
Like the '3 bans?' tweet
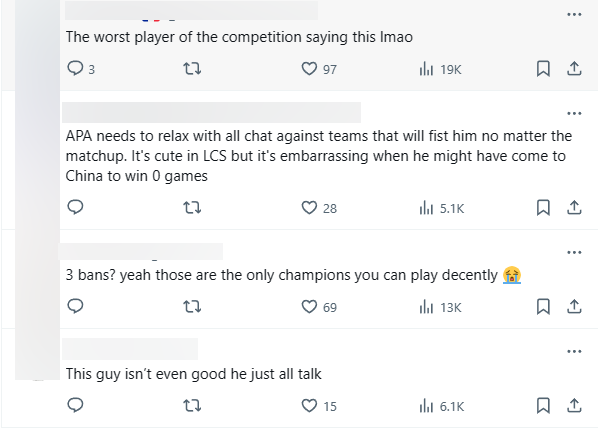pos(319,307)
